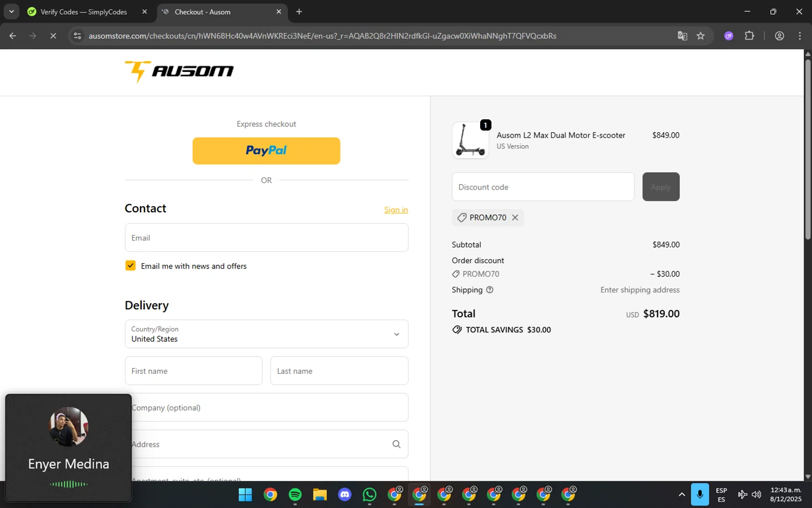Click the Enyer Medina call avatar

[69, 427]
